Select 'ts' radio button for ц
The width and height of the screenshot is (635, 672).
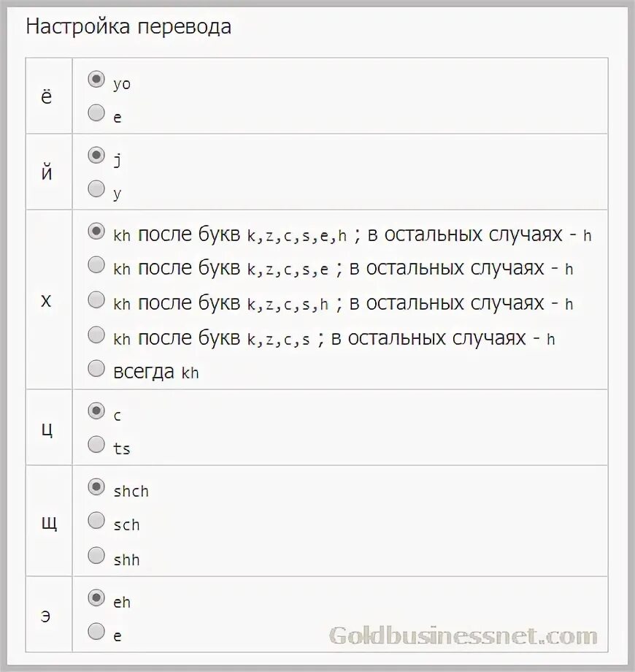coord(96,444)
